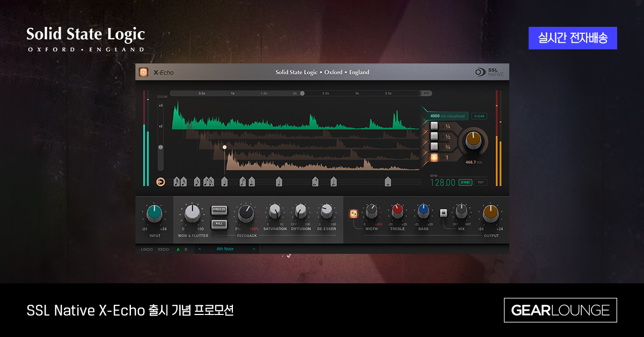The height and width of the screenshot is (337, 644).
Task: Click the previous arrow beside 4th Note
Action: (x=199, y=249)
